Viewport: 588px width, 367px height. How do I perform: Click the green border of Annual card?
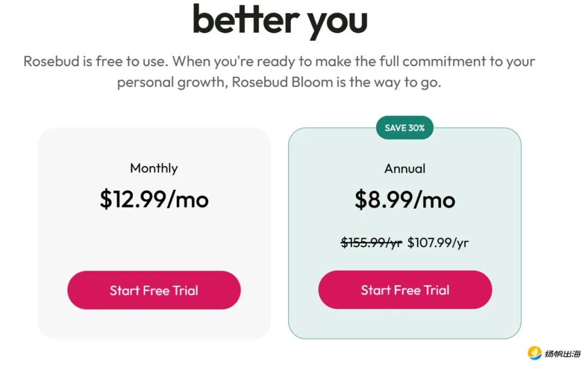tap(289, 233)
